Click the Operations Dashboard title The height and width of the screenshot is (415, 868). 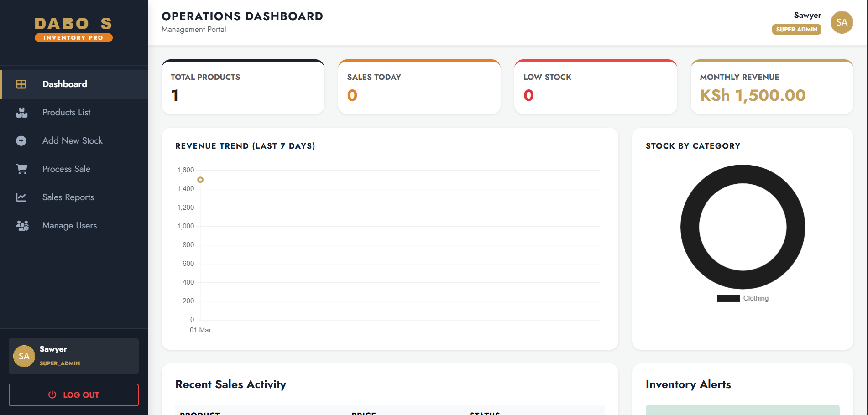[242, 16]
